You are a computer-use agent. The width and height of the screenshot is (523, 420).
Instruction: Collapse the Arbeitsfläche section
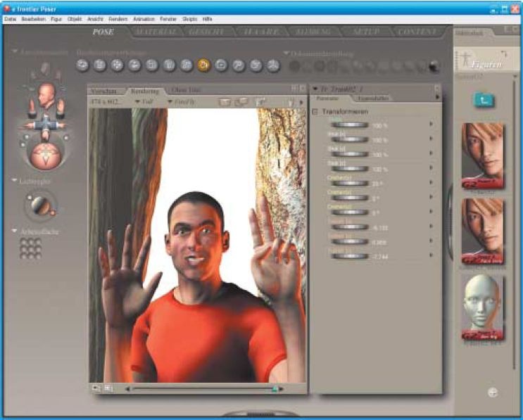[14, 231]
